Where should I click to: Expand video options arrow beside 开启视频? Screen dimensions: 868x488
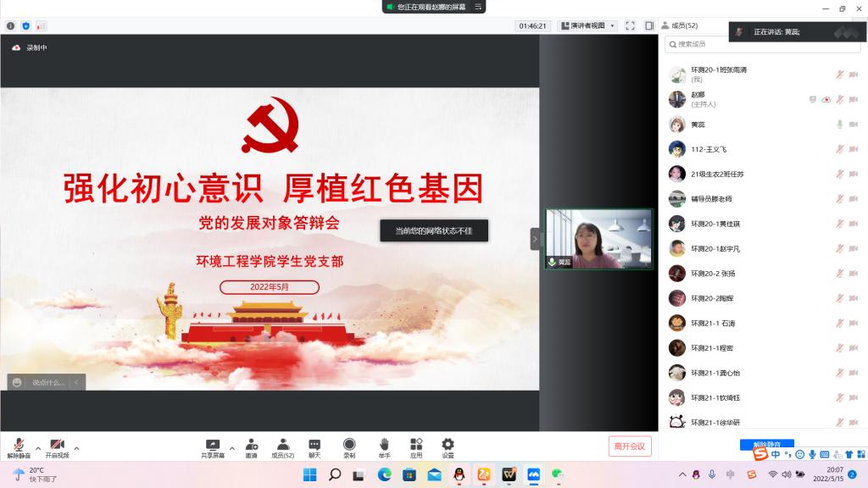pos(76,448)
